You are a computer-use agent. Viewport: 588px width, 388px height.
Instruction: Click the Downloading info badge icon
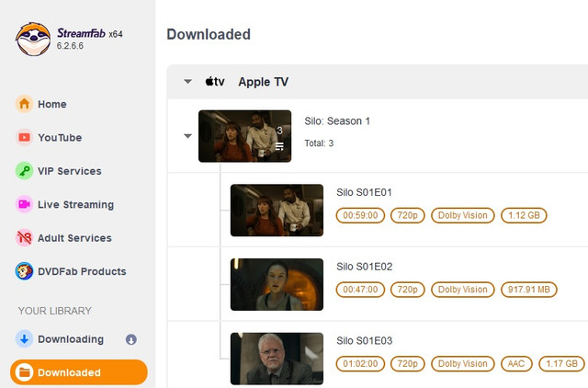[130, 339]
